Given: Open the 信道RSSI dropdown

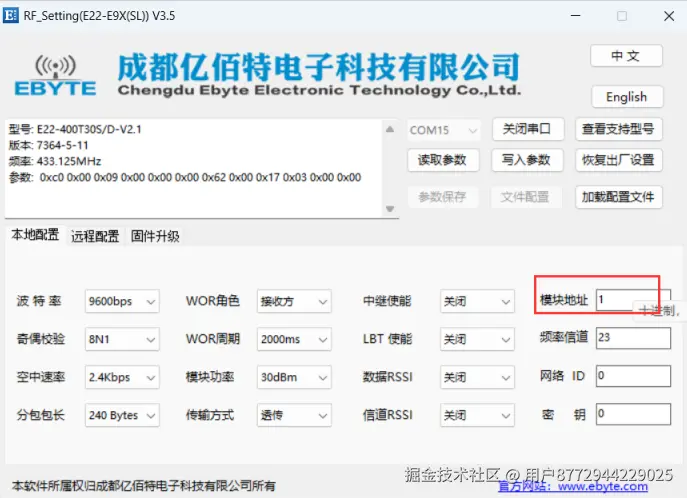Looking at the screenshot, I should pyautogui.click(x=477, y=415).
